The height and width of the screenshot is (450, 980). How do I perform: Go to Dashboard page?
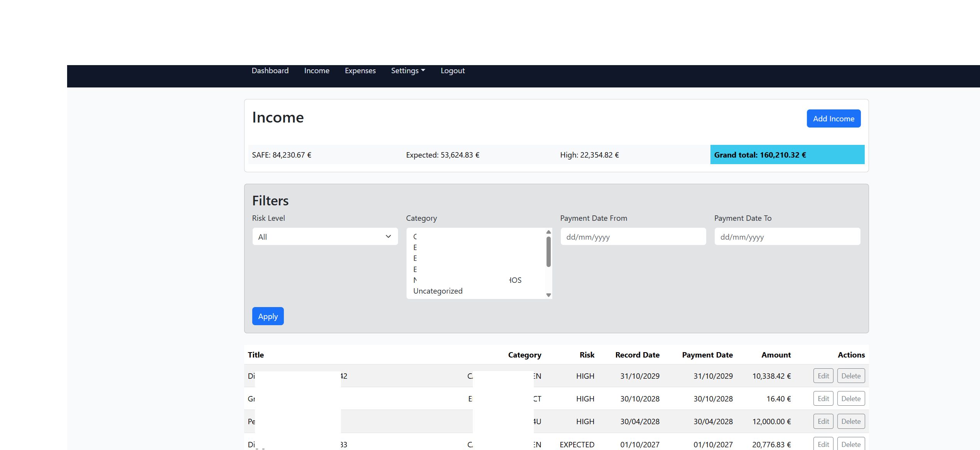click(270, 71)
